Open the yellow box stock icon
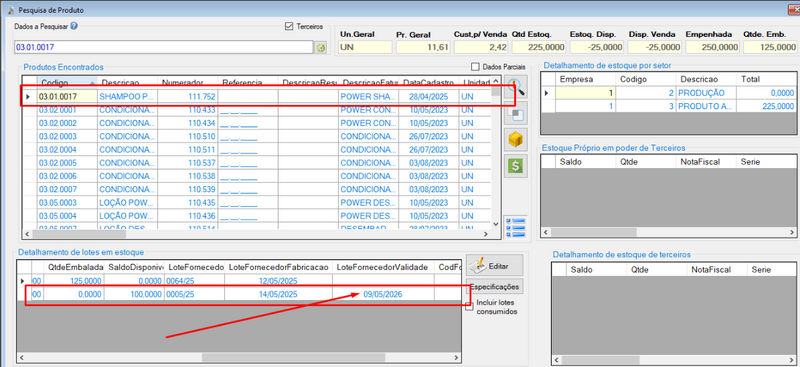 tap(516, 140)
